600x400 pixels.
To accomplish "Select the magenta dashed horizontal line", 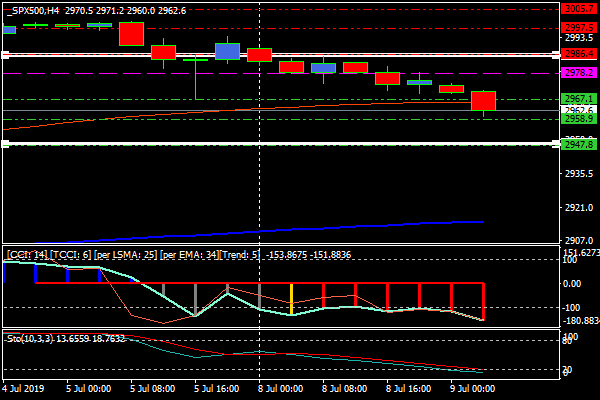I will (x=281, y=73).
